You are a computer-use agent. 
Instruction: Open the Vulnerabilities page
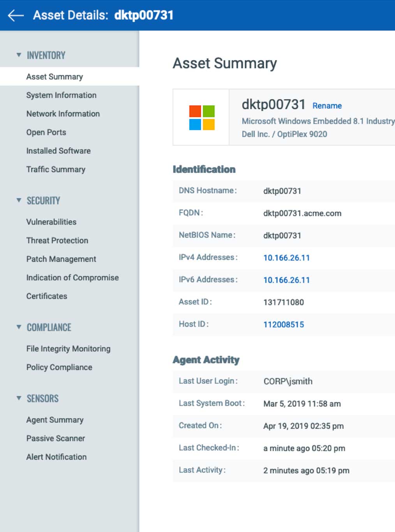51,222
